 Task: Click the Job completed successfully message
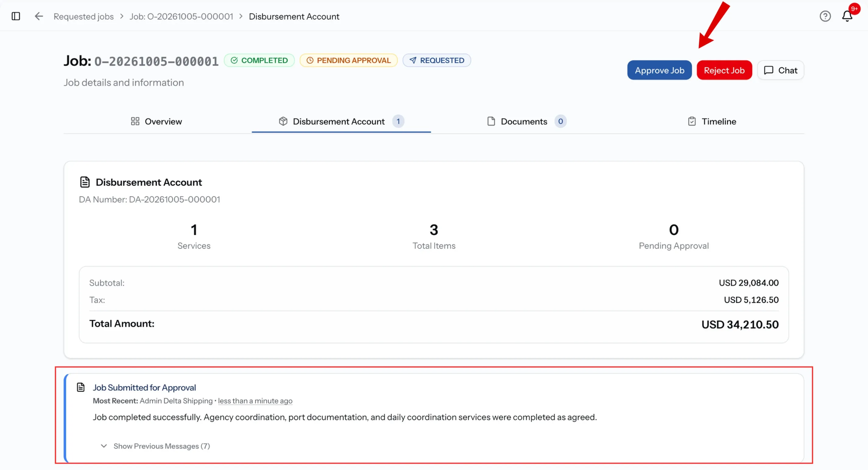345,417
